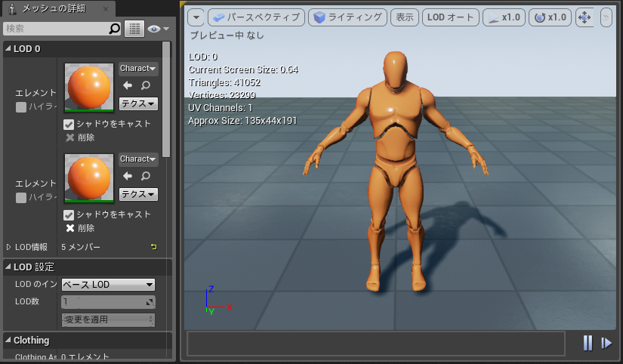This screenshot has height=364, width=623.
Task: Click the search magnifier icon in details panel
Action: [x=114, y=29]
